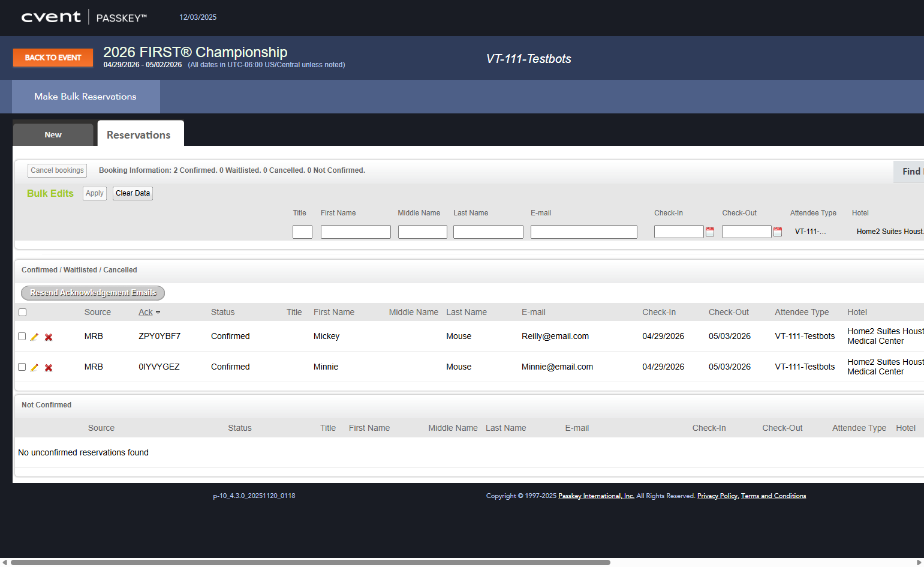Open bulk Check-In calendar picker
This screenshot has width=924, height=567.
tap(710, 232)
